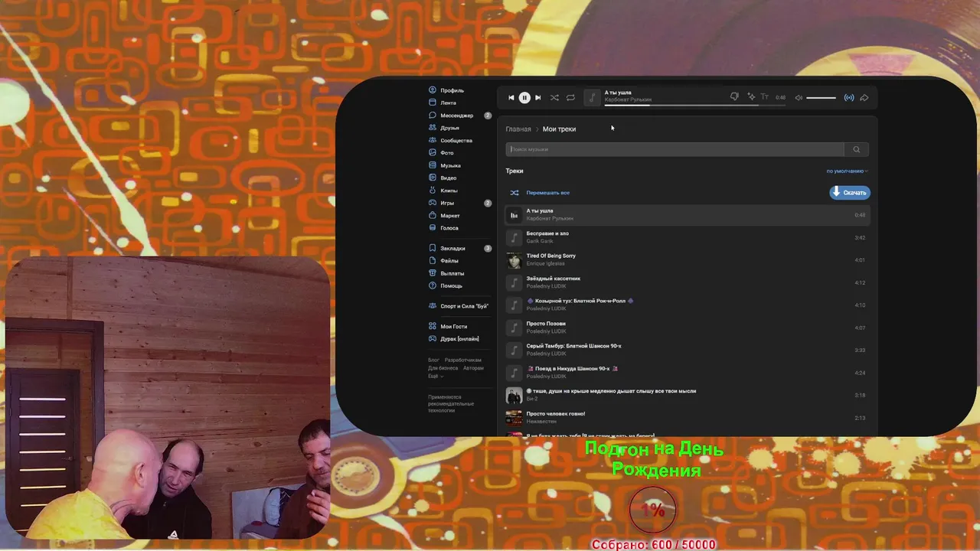
Task: Open Профиль in the sidebar
Action: pos(452,90)
